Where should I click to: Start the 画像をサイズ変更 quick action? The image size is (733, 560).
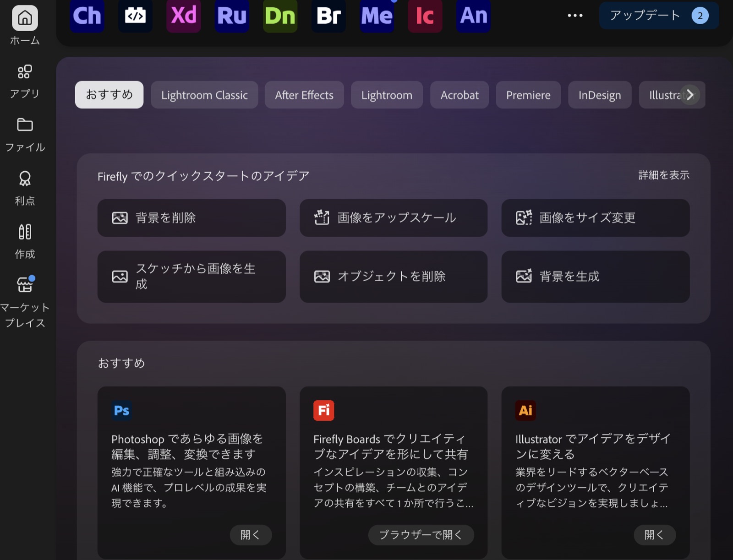pos(596,218)
